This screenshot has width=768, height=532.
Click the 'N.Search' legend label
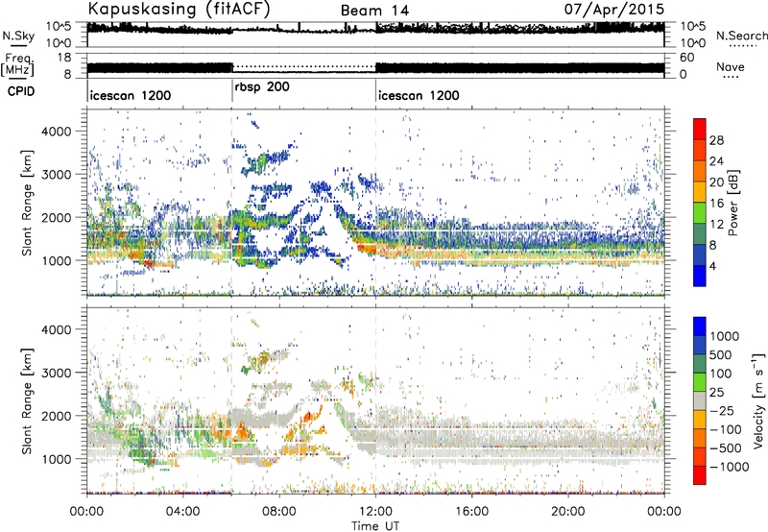pos(741,36)
